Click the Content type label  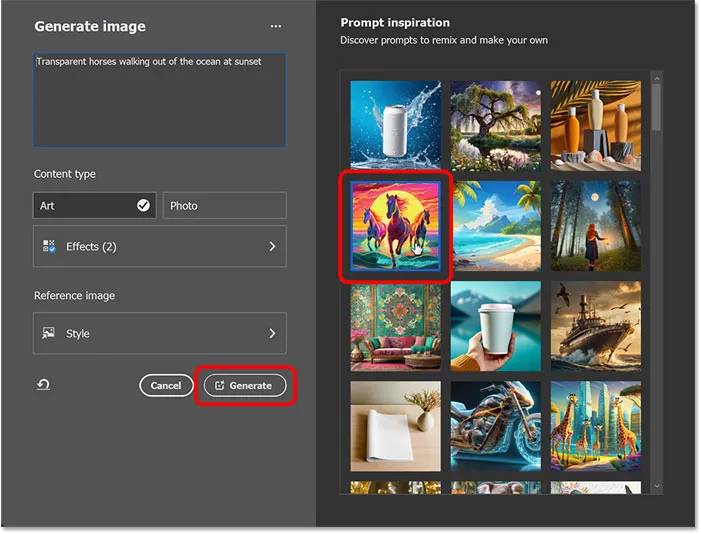[x=65, y=174]
